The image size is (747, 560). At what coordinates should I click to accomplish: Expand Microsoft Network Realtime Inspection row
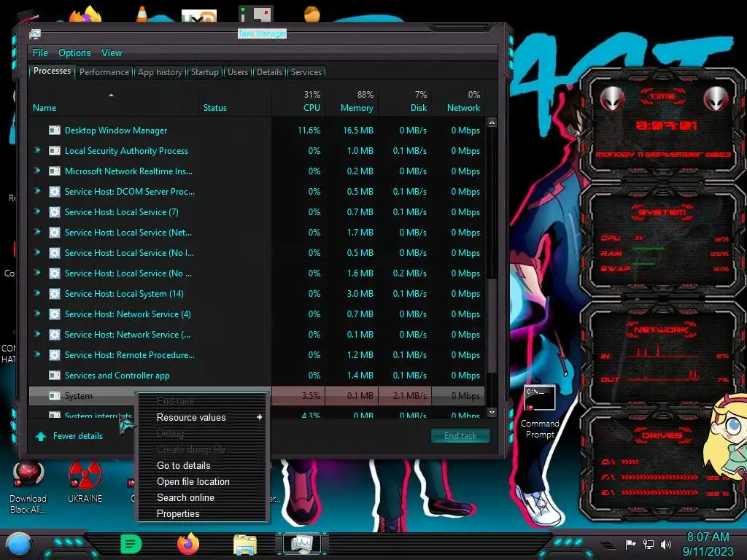37,171
